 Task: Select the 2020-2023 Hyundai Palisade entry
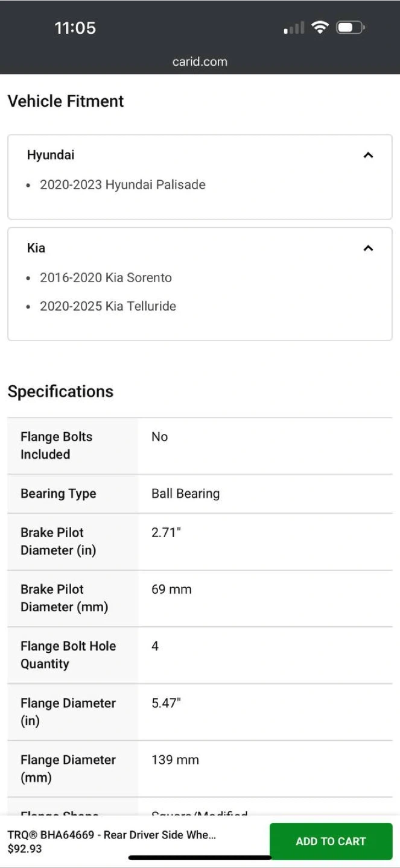tap(122, 185)
